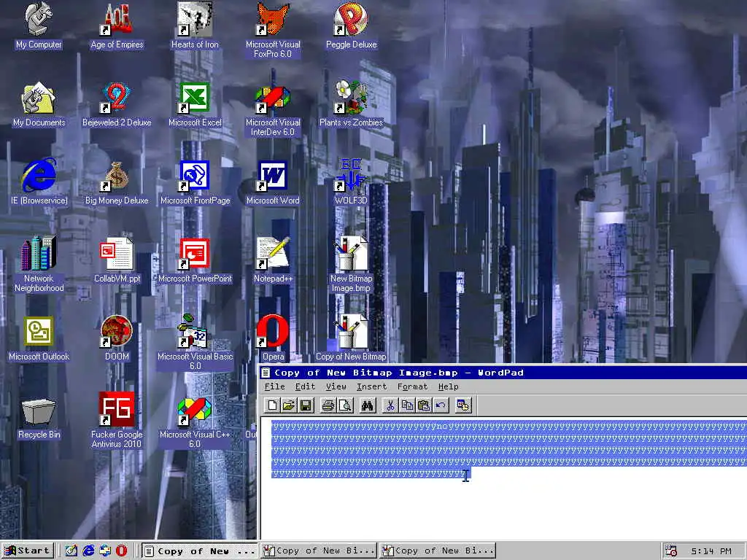Screen dimensions: 747x560
Task: Click the 5:14 PM taskbar clock
Action: click(x=711, y=551)
